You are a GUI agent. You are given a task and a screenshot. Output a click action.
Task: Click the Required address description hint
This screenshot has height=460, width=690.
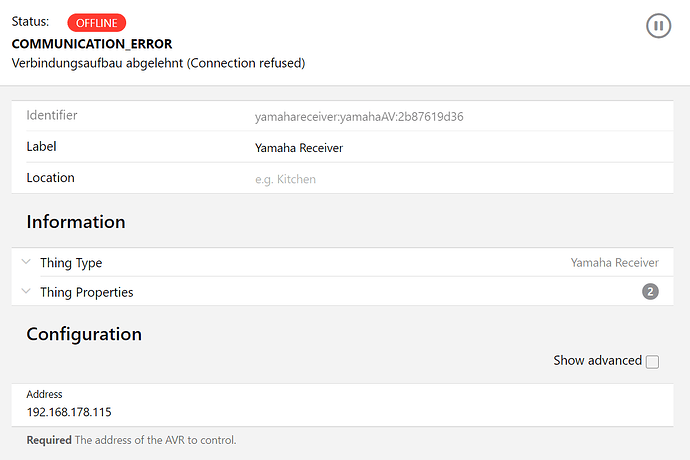pyautogui.click(x=131, y=440)
